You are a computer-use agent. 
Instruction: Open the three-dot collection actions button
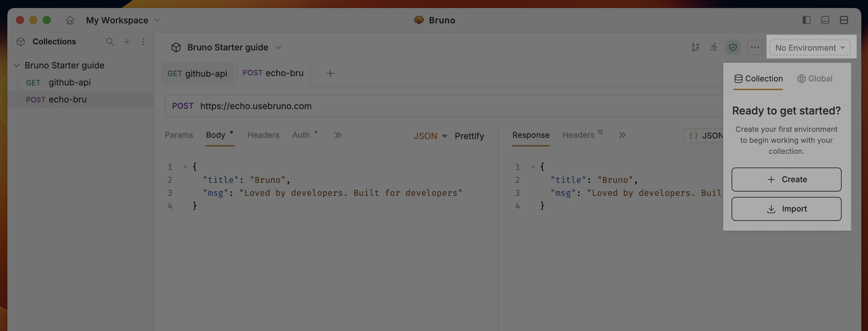coord(755,47)
